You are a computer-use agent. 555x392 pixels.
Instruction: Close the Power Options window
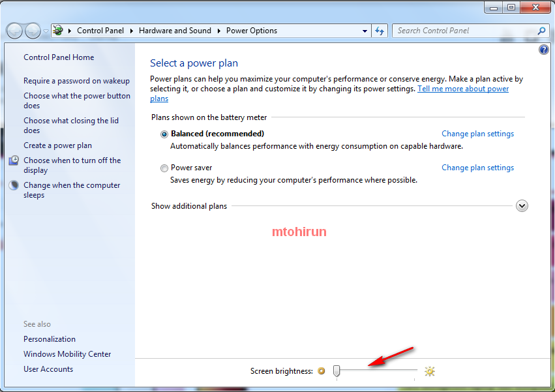(x=535, y=7)
